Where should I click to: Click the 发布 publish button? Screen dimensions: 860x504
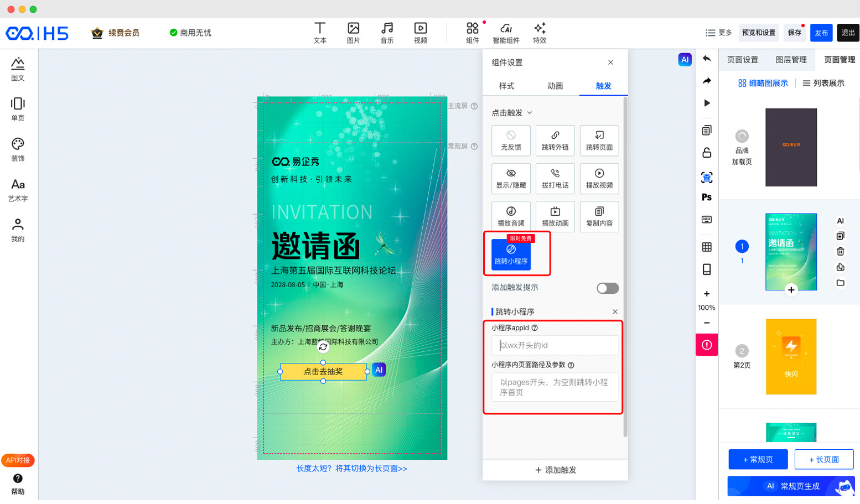pyautogui.click(x=821, y=33)
